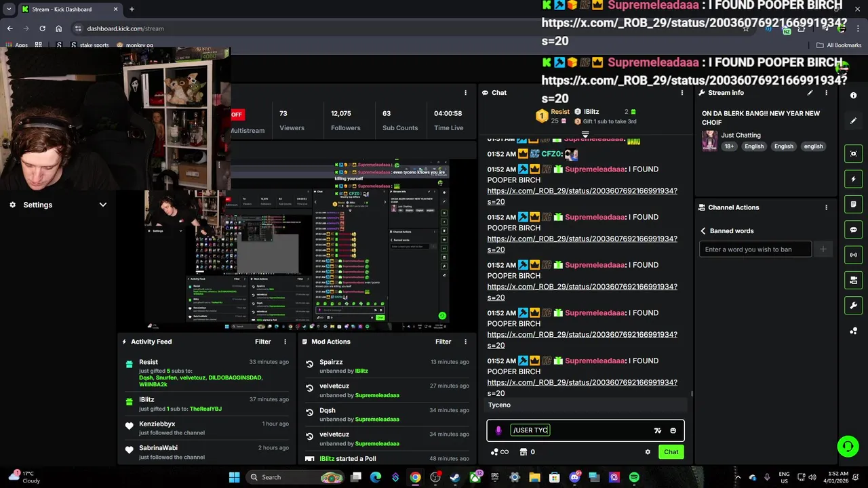
Task: Open Spotify from the taskbar
Action: click(634, 477)
